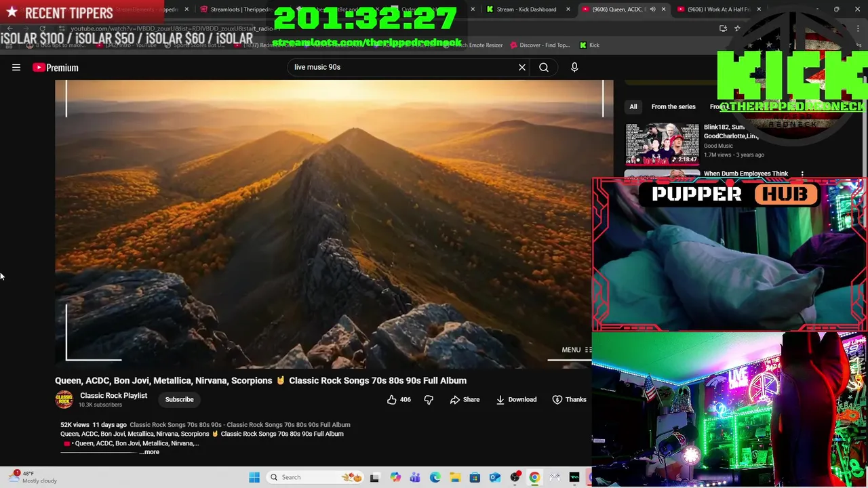Open Outlook from the taskbar
Screen dimensions: 868x488
point(495,477)
